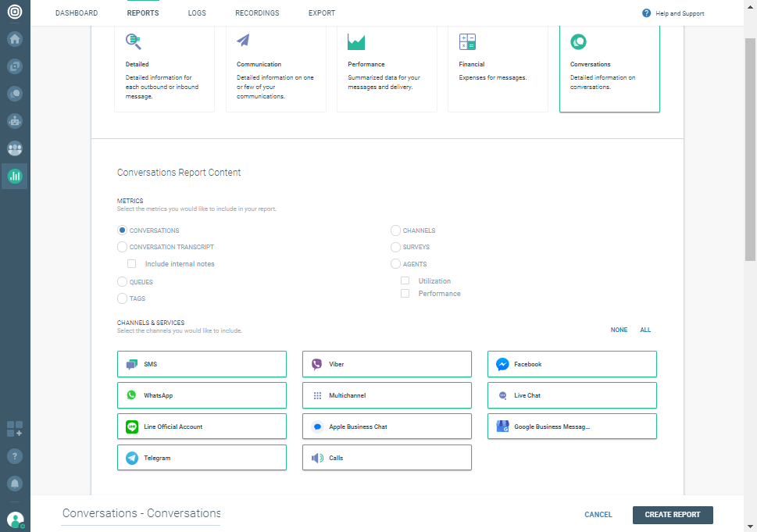
Task: Choose the Facebook channel tile
Action: [x=572, y=364]
